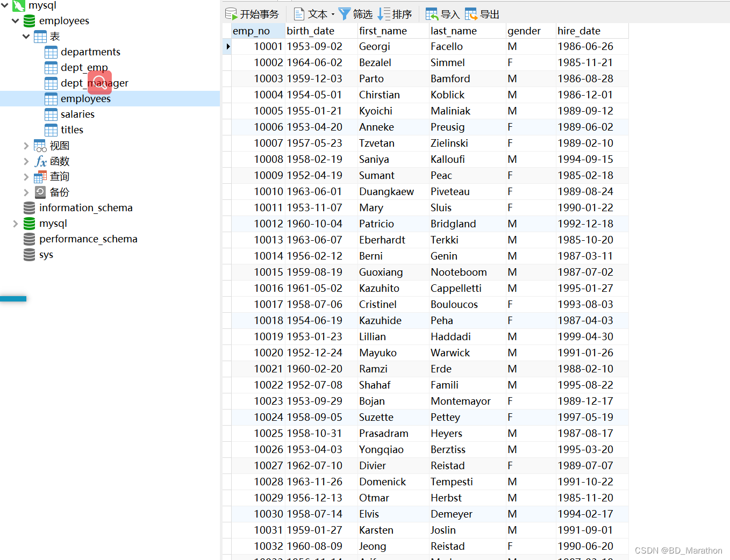Select the performance_schema database
This screenshot has width=730, height=560.
(x=88, y=239)
